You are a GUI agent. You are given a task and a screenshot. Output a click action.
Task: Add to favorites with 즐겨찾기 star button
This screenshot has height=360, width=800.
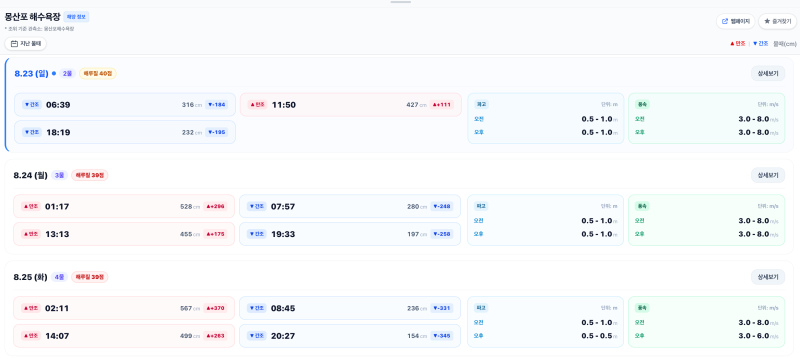(x=777, y=21)
